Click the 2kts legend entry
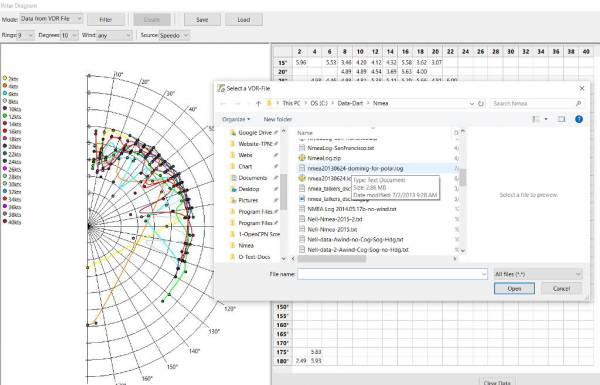The width and height of the screenshot is (600, 385). [10, 78]
